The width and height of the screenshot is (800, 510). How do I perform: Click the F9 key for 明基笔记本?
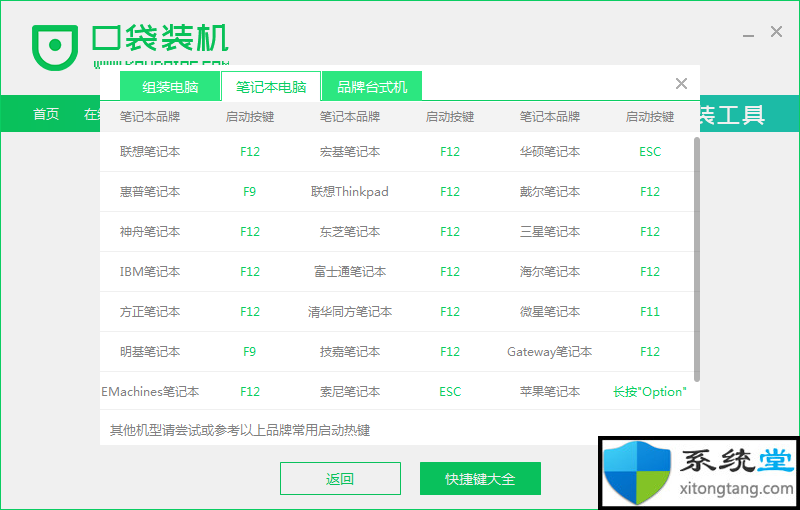click(249, 351)
